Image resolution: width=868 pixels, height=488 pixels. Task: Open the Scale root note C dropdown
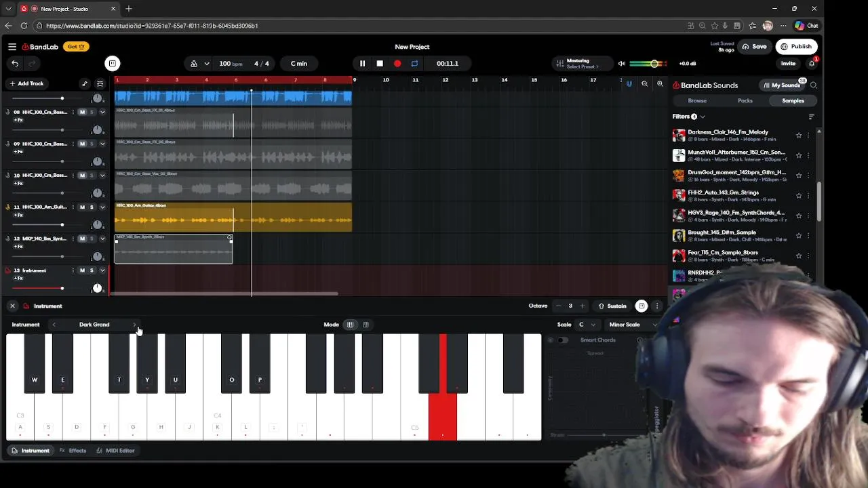587,325
